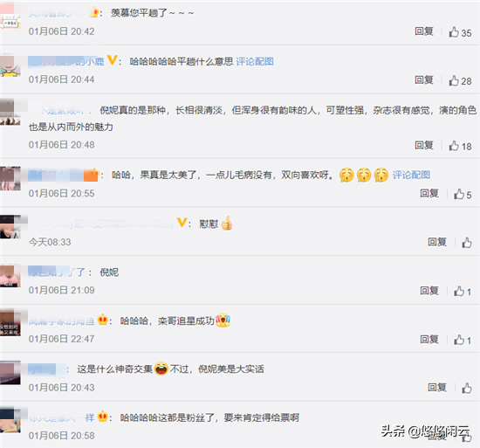This screenshot has height=448, width=480.
Task: Open 评论配图 link in 20:44 comment
Action: tap(255, 61)
